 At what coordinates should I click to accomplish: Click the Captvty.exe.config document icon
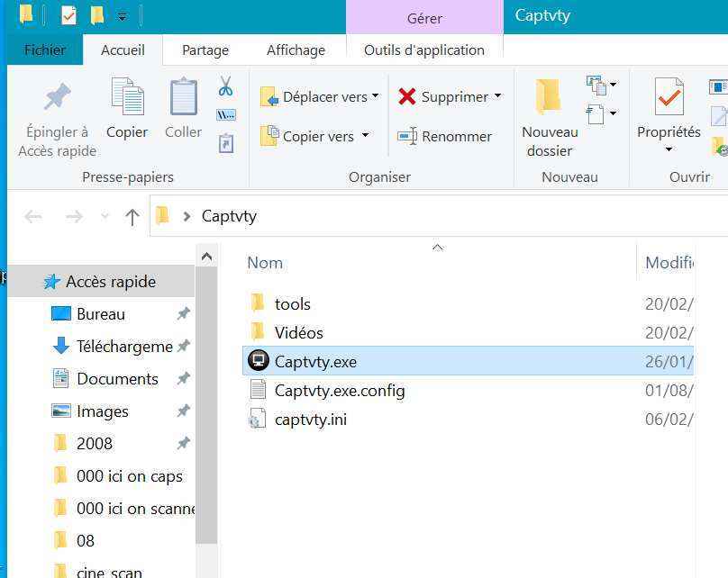tap(259, 390)
